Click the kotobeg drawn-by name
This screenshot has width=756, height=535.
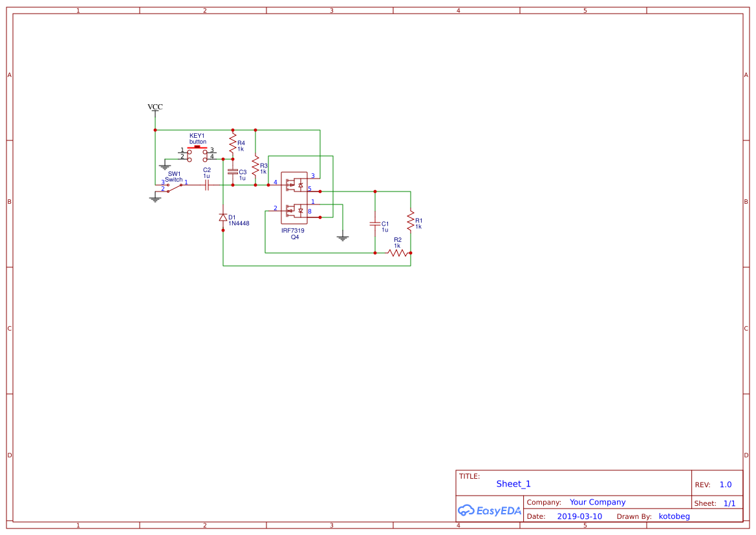[x=674, y=516]
